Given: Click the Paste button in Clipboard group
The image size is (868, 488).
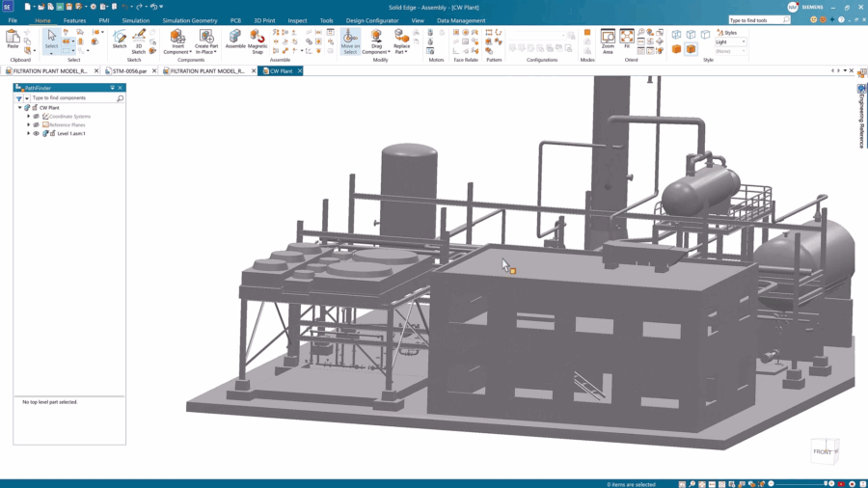Looking at the screenshot, I should [x=13, y=40].
